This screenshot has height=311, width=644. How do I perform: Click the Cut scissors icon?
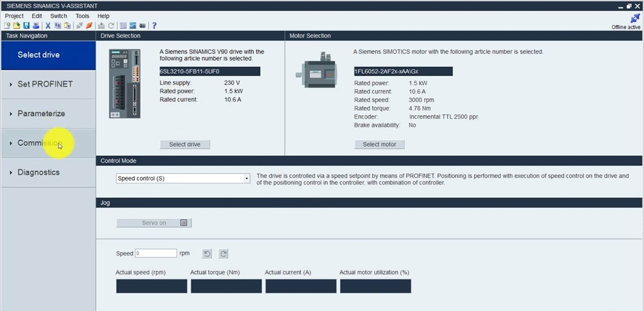[48, 25]
